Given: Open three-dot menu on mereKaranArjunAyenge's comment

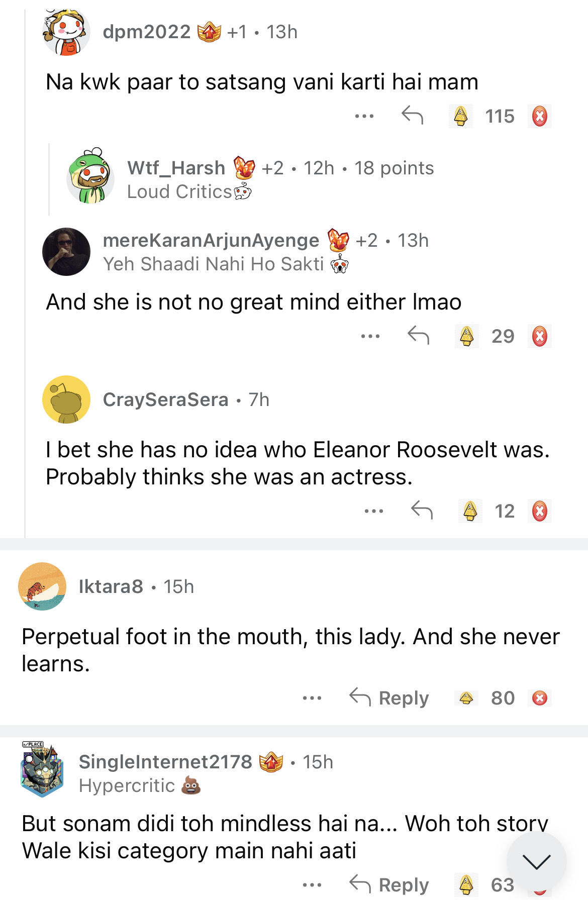Looking at the screenshot, I should (x=370, y=336).
